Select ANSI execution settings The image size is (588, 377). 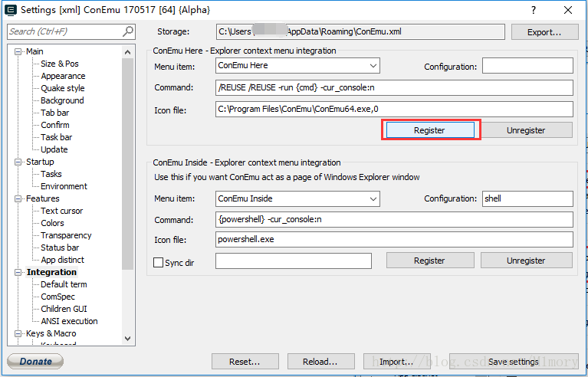tap(69, 321)
